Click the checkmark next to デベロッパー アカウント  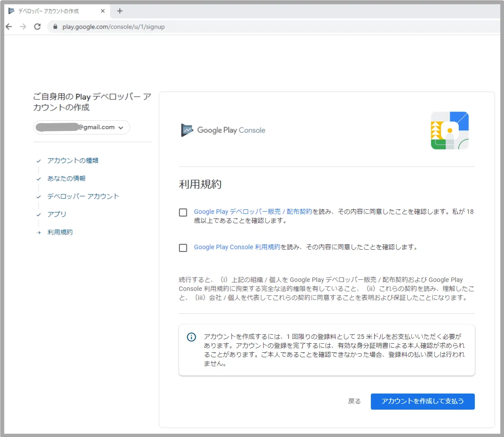[x=39, y=197]
